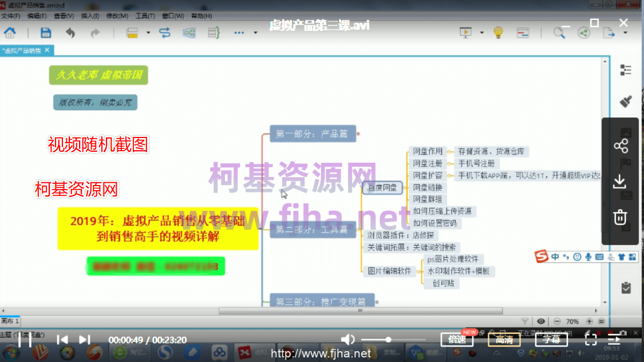The height and width of the screenshot is (362, 644).
Task: Open the 高清 video quality options
Action: point(504,340)
